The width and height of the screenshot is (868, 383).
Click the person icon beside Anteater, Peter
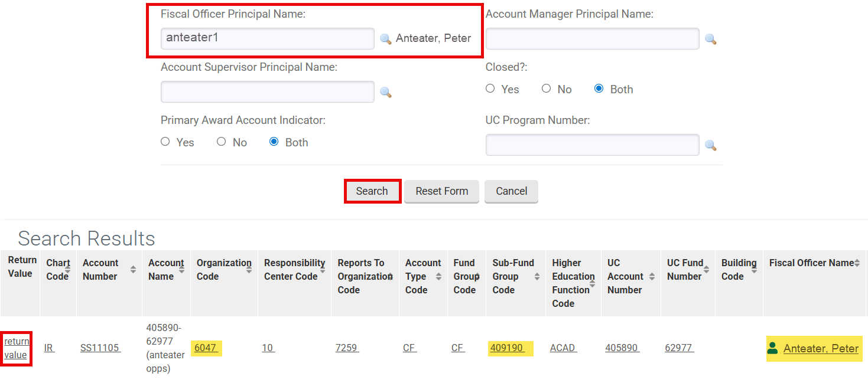click(x=772, y=348)
